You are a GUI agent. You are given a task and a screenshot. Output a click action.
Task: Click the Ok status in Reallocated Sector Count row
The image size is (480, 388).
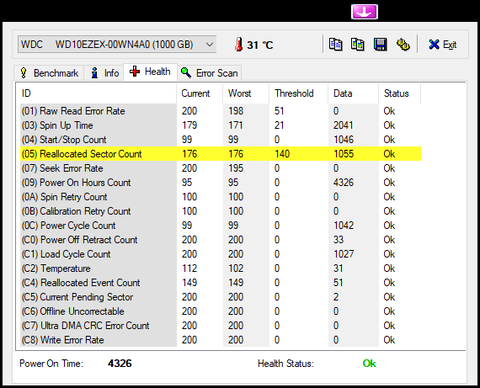(389, 154)
